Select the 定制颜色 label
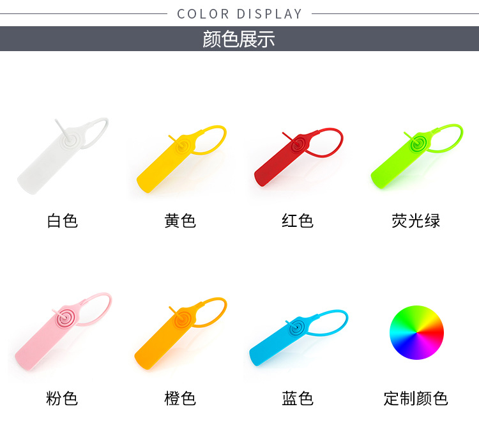Viewport: 479px width, 448px height. 416,398
